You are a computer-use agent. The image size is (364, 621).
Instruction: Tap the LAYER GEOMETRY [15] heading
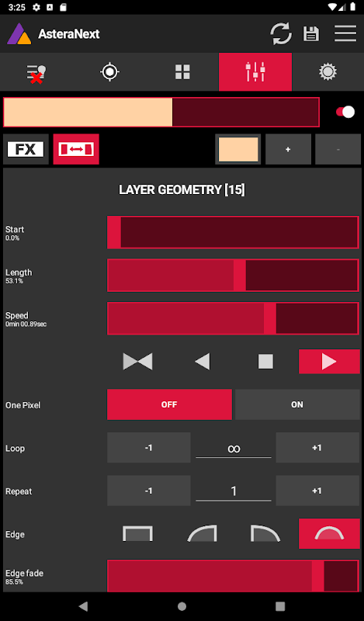(182, 189)
